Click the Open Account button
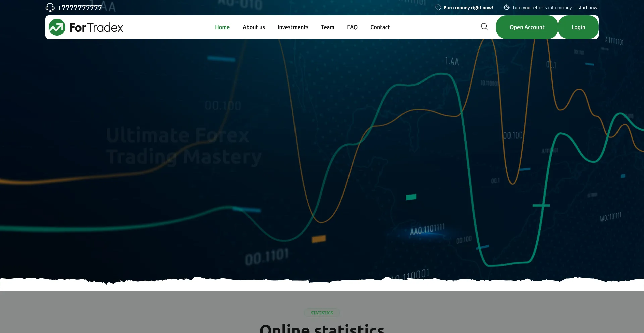Viewport: 644px width, 333px height. [527, 27]
